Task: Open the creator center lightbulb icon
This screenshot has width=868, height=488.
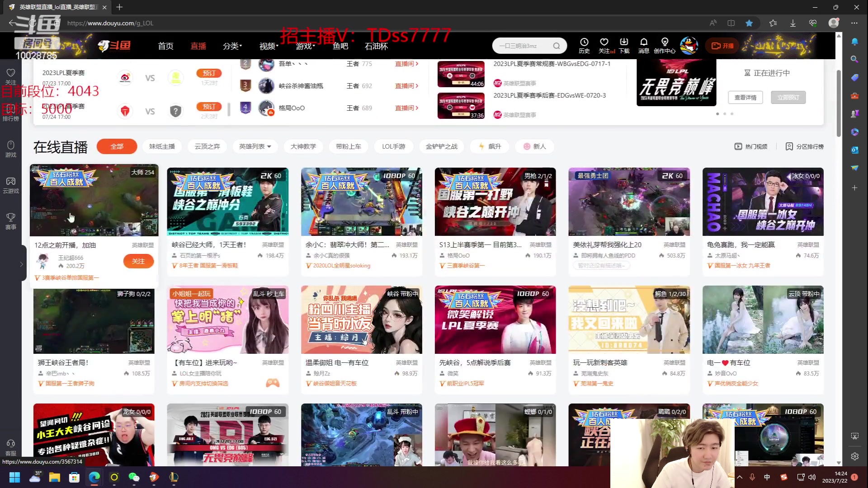Action: 665,42
